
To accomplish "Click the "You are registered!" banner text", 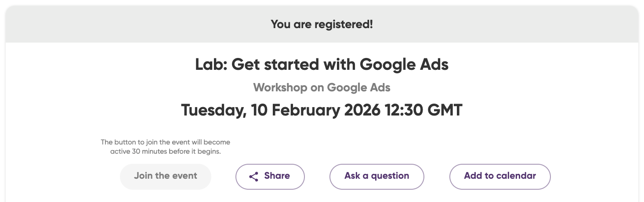I will click(x=322, y=24).
